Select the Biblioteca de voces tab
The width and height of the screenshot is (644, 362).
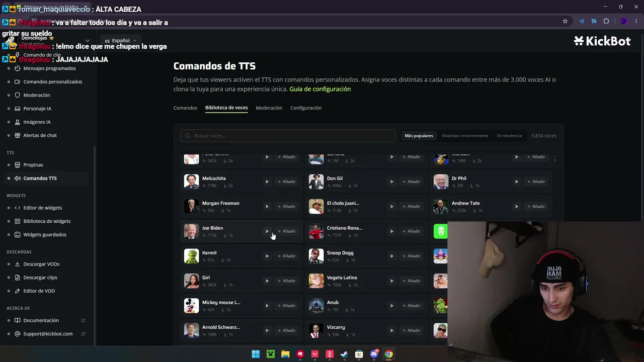point(226,108)
